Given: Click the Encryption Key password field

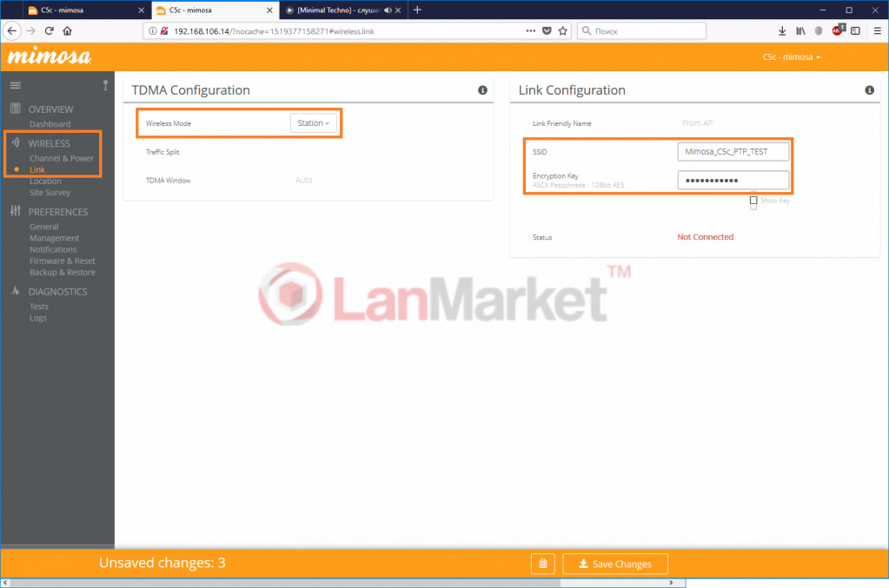Looking at the screenshot, I should click(733, 180).
